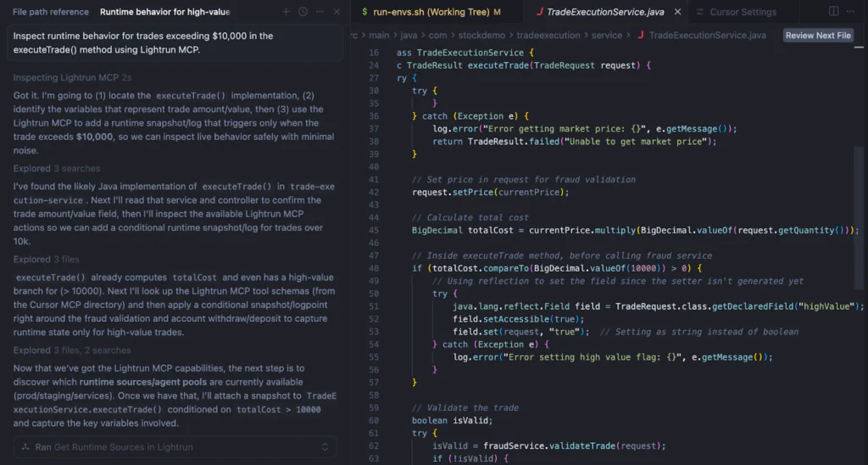Click the user prompt message box
The image size is (868, 465).
[x=175, y=42]
